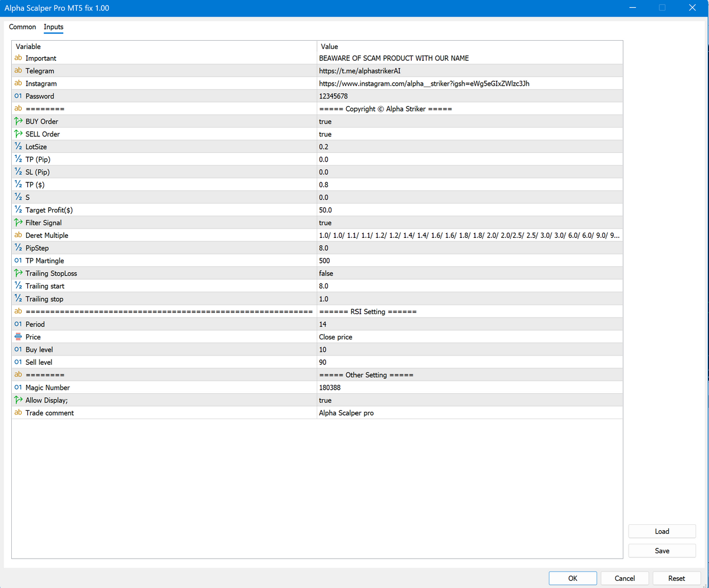709x588 pixels.
Task: Open the Trailing StopLoss false value dropdown
Action: [470, 274]
